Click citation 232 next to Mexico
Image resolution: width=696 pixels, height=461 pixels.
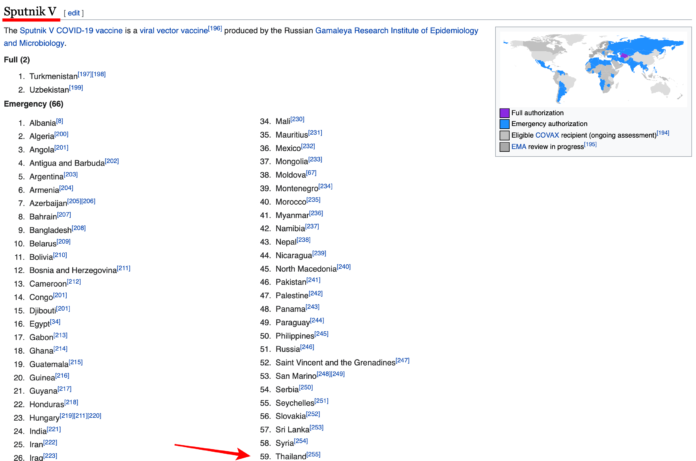pyautogui.click(x=308, y=146)
